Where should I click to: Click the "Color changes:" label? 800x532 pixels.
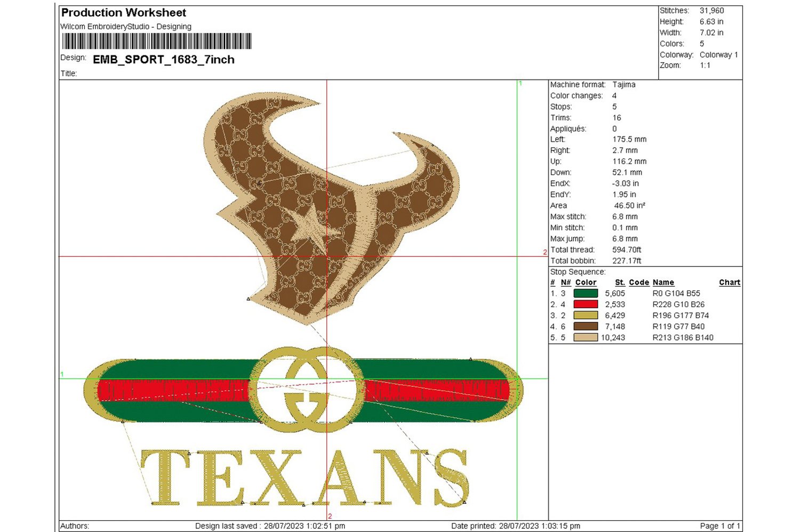(x=577, y=96)
